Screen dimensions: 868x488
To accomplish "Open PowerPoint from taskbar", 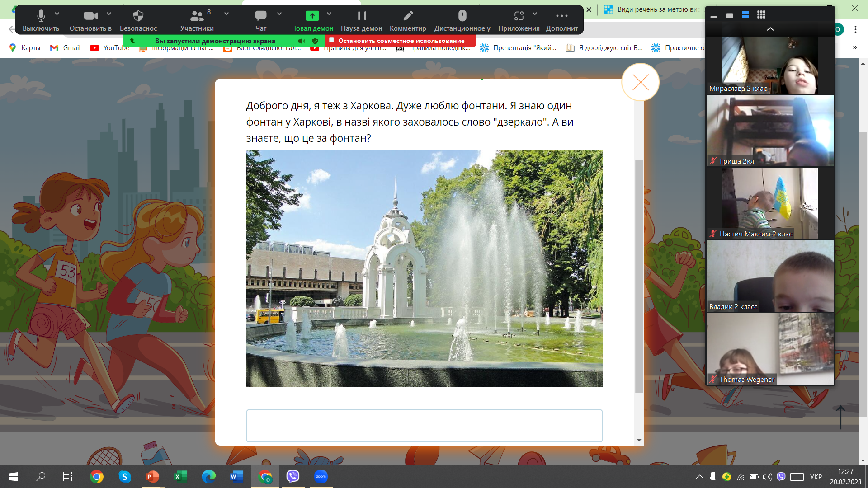I will [x=152, y=477].
